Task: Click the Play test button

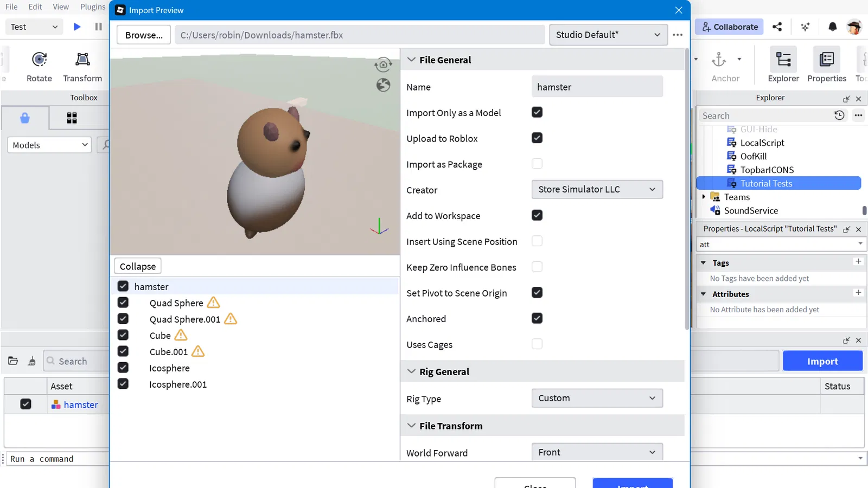Action: pos(77,27)
